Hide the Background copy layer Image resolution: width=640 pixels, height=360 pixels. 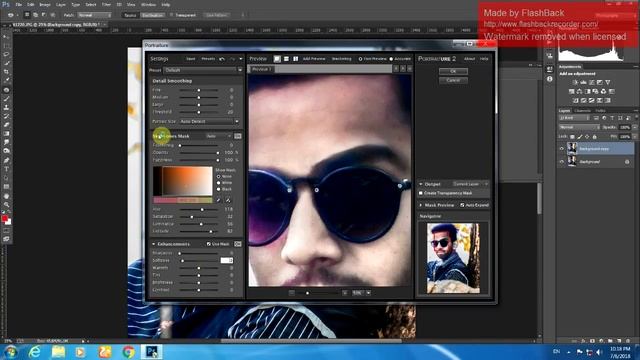tap(562, 149)
